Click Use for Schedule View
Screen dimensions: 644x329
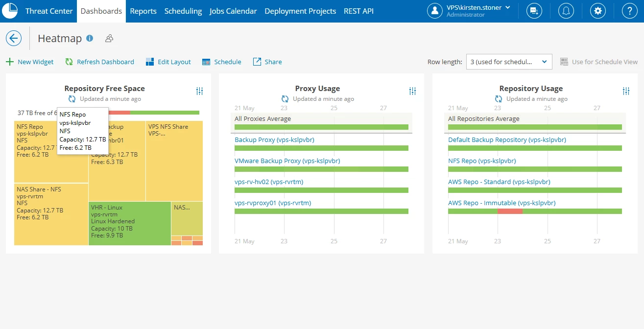599,62
